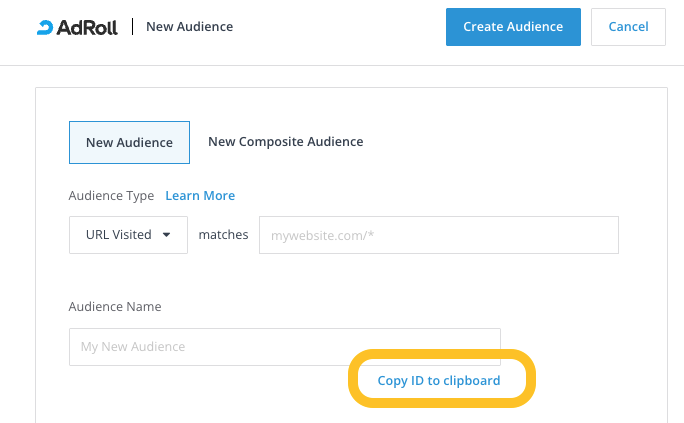The height and width of the screenshot is (423, 684).
Task: Click the Audience Name label
Action: point(115,307)
